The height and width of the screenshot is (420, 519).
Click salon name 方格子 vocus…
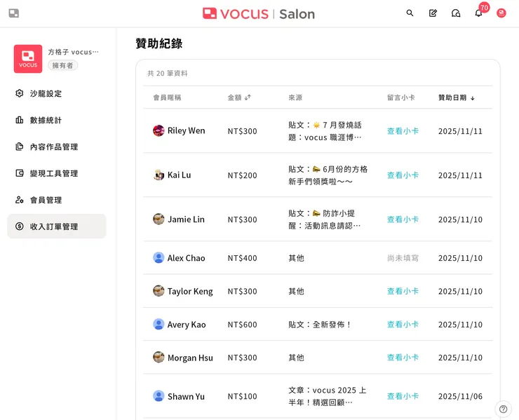[73, 52]
